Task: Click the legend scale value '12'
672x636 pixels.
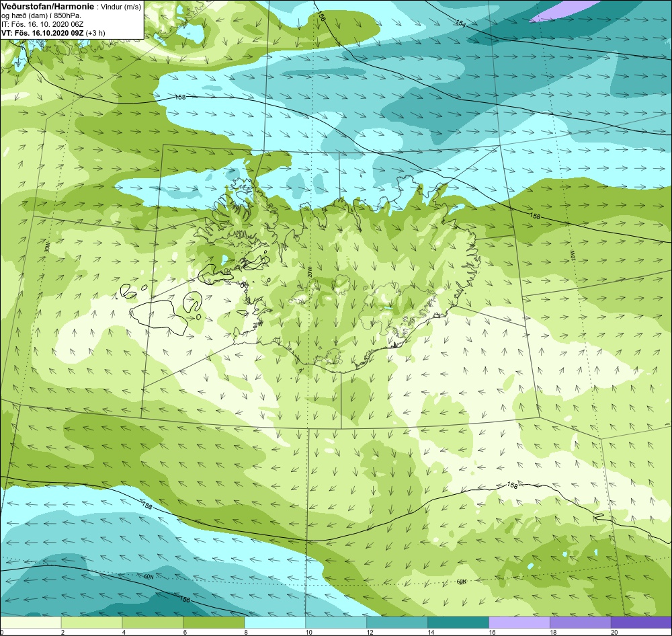Action: 370,632
